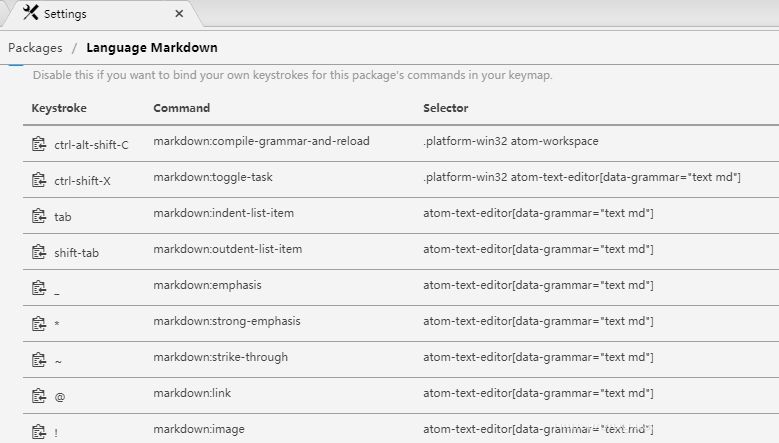Click the Language Markdown breadcrumb title
779x443 pixels.
152,47
